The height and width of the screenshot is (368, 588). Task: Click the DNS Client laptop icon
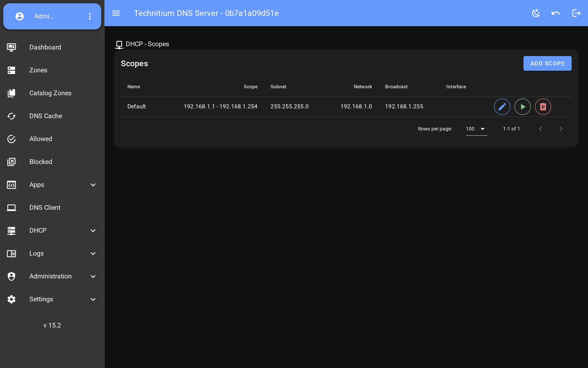[x=11, y=208]
